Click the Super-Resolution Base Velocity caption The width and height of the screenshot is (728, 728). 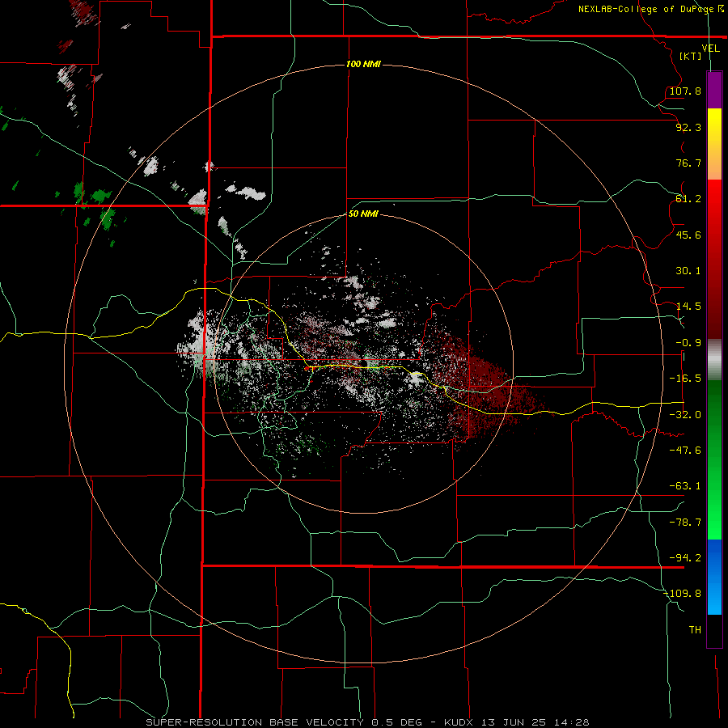[x=368, y=722]
